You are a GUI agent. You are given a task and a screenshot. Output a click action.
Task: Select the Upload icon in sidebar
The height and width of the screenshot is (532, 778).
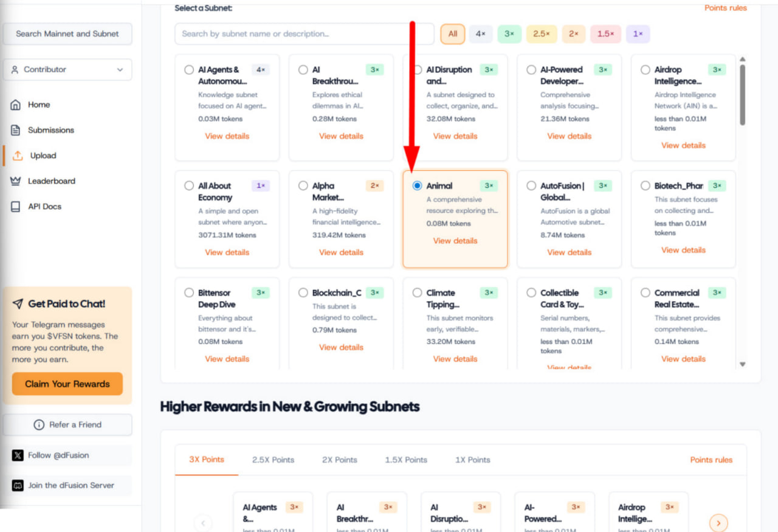18,156
